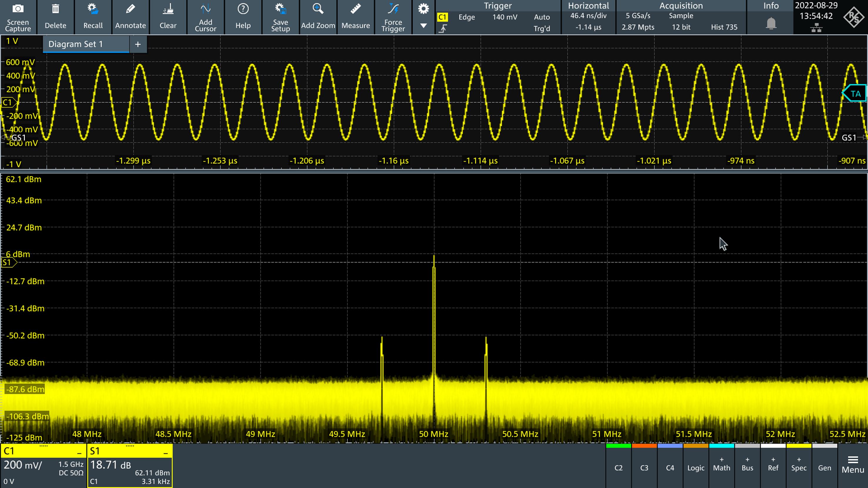Toggle channel C2 on
This screenshot has height=488, width=868.
(x=618, y=467)
